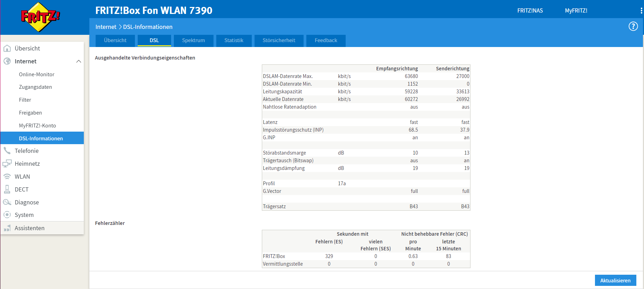Click the DSLAM-Datenrate Max. value 63680
Screen dimensions: 644x289
click(411, 76)
